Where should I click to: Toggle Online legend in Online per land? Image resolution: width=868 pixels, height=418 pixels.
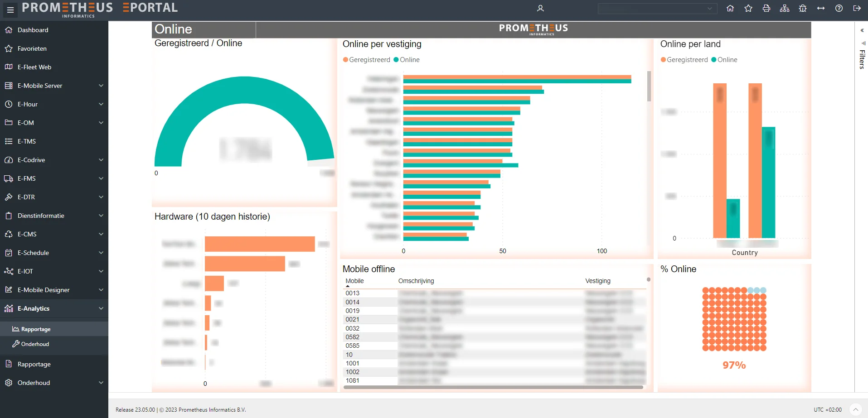(724, 60)
